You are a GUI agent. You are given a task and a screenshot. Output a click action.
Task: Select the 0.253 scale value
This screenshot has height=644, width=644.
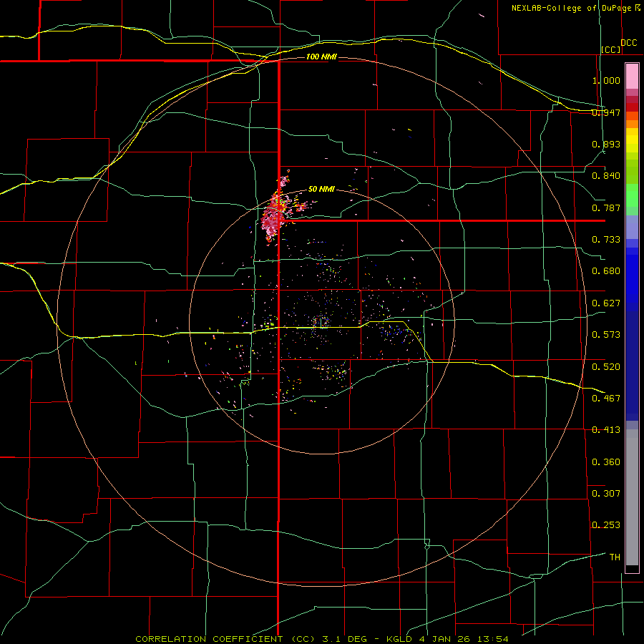[606, 525]
